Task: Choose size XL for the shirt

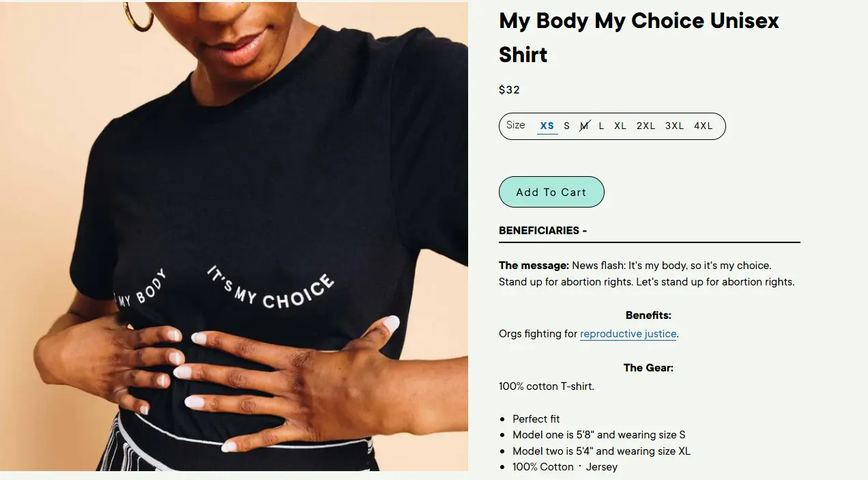Action: [x=620, y=126]
